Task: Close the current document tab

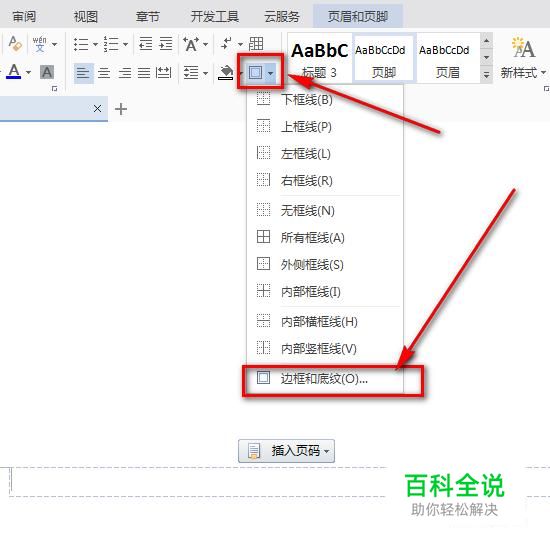Action: (98, 109)
